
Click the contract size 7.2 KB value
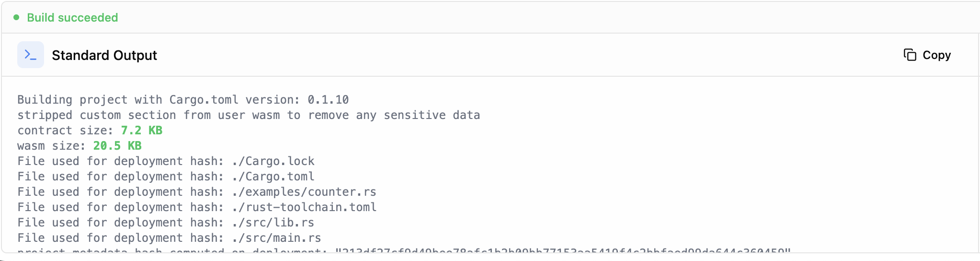pyautogui.click(x=142, y=130)
